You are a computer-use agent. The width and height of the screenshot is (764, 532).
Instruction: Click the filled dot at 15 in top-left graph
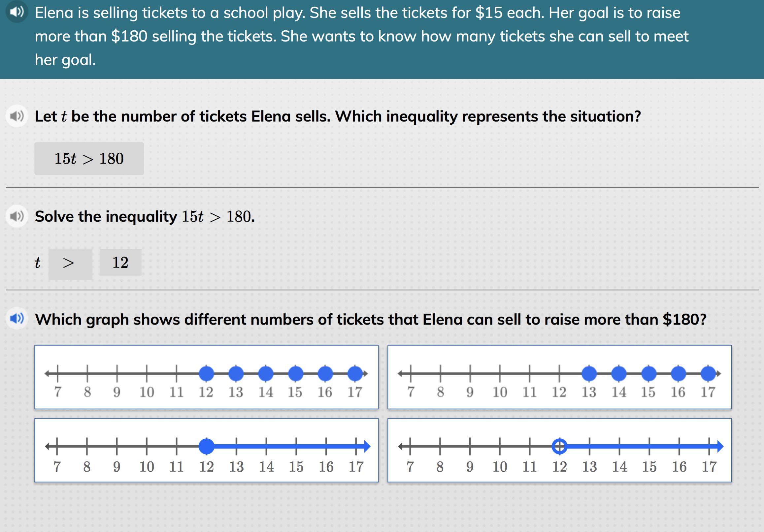(x=295, y=373)
